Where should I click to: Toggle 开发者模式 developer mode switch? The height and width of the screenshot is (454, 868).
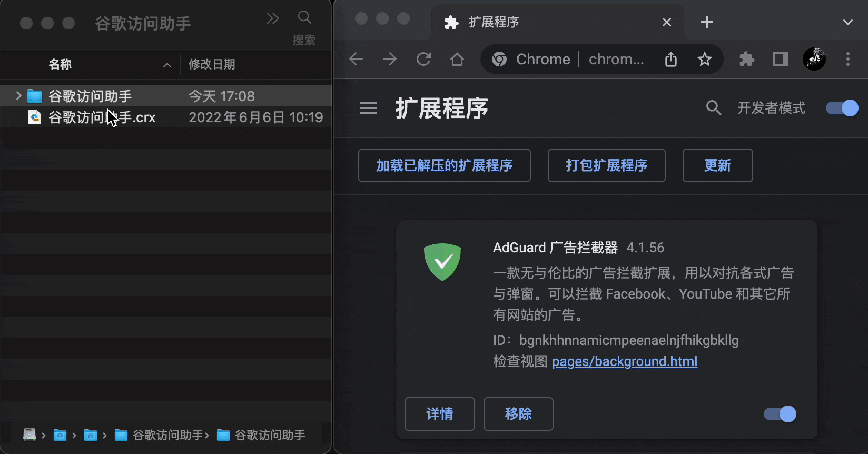(x=842, y=108)
